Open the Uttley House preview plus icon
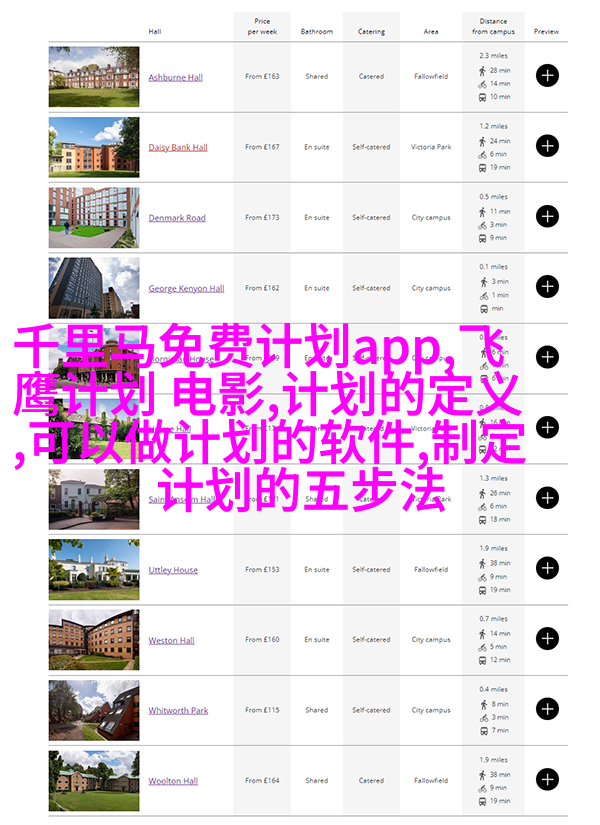600x825 pixels. (547, 569)
